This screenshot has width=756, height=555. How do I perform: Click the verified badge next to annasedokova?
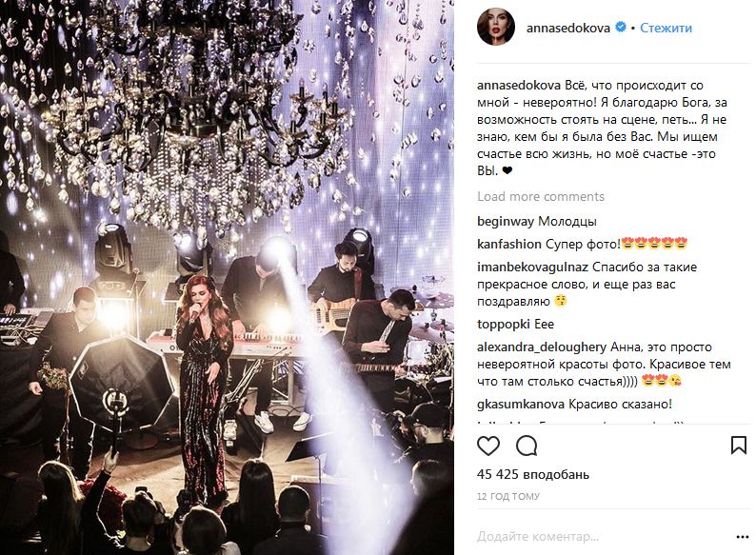point(621,28)
